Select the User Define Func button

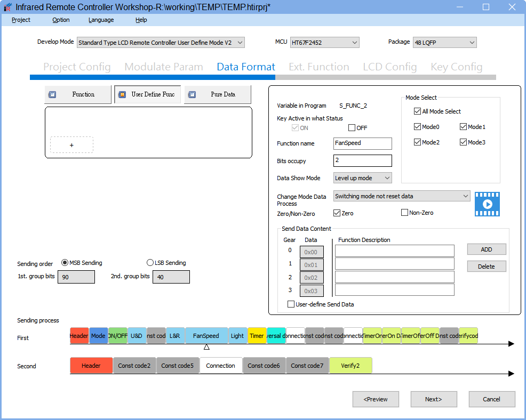(148, 94)
